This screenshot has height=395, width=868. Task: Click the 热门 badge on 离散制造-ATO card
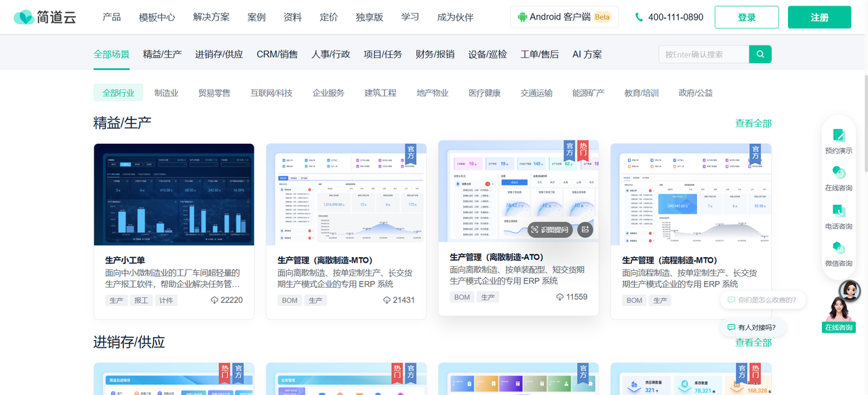click(583, 152)
